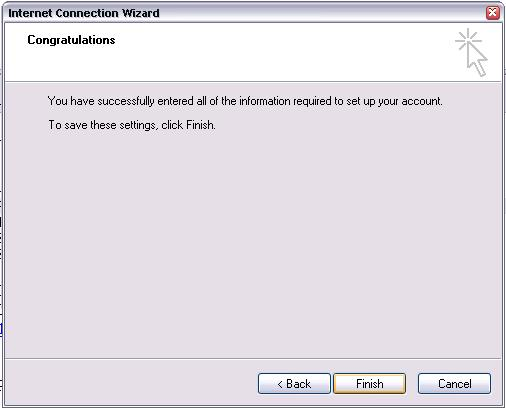Click the Finish button to save settings
The width and height of the screenshot is (506, 409).
(x=370, y=384)
